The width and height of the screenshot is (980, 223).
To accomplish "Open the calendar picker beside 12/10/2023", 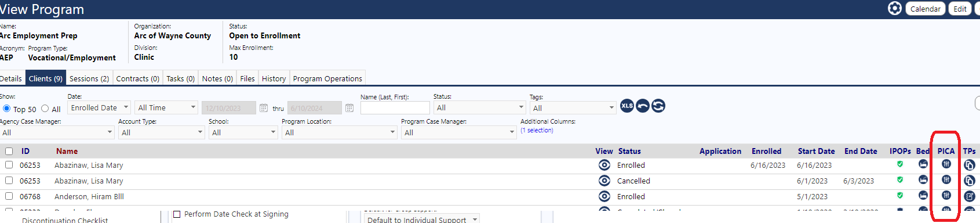I will 264,108.
